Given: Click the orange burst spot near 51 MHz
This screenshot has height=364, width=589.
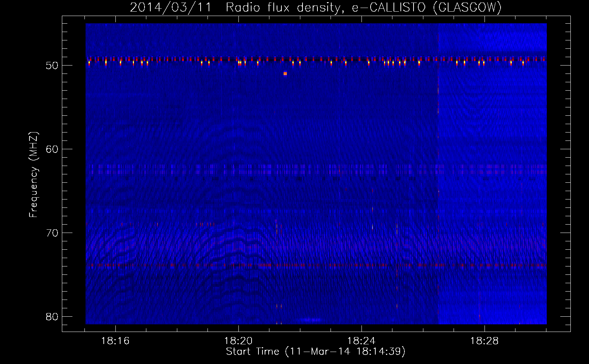Looking at the screenshot, I should 285,74.
